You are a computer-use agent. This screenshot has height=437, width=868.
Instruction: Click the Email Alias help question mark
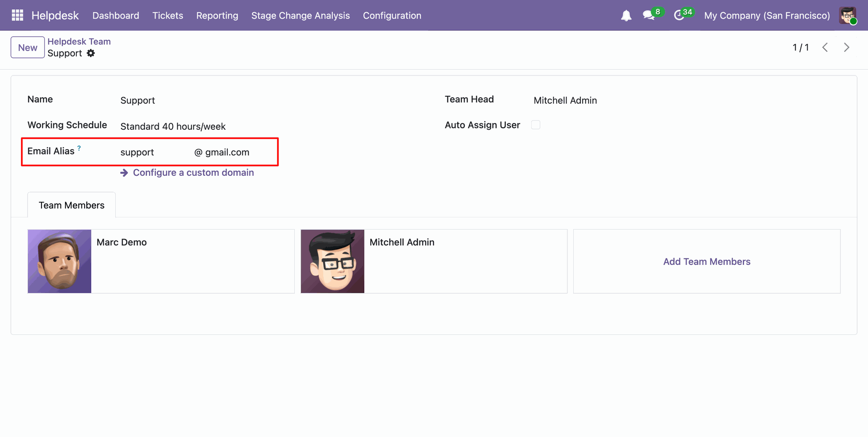[x=79, y=148]
